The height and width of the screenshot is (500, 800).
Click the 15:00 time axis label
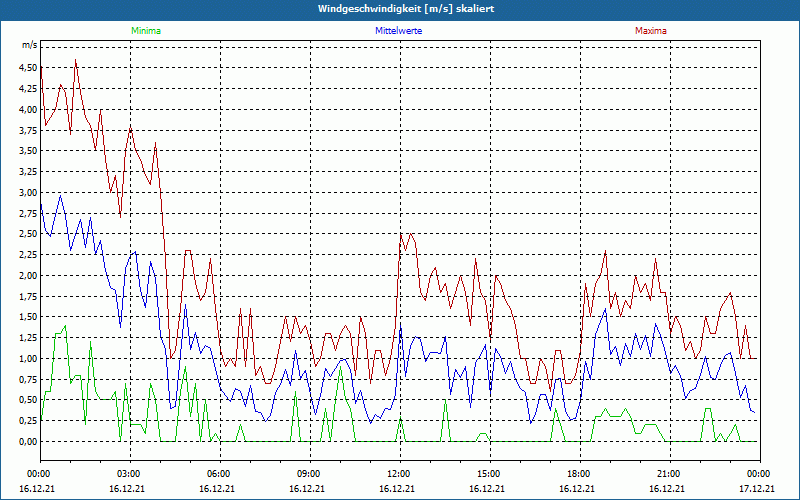click(490, 474)
